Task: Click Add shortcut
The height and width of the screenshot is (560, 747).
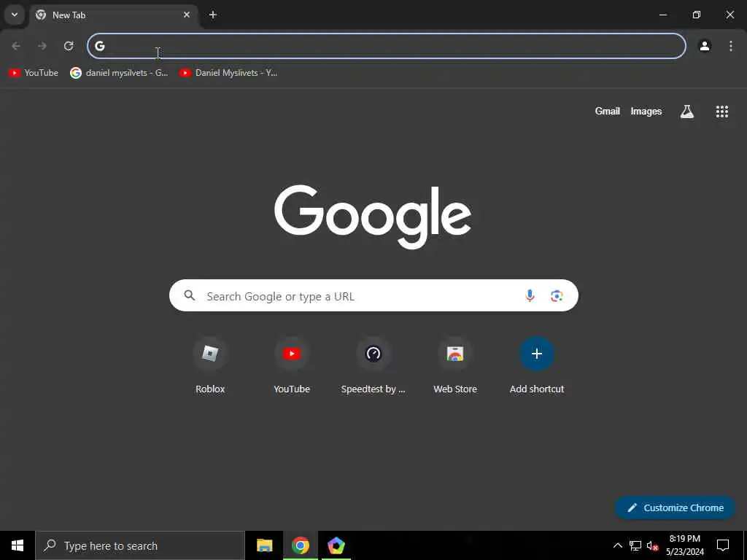Action: 537,366
